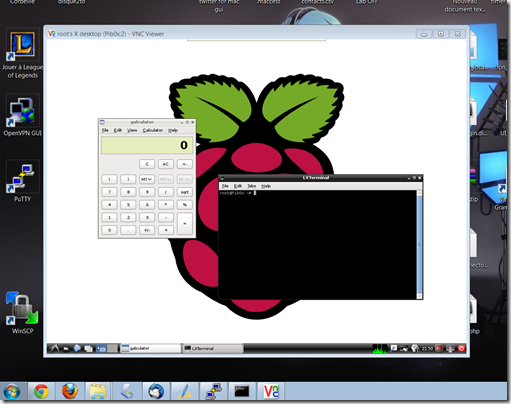The image size is (511, 404).
Task: Click inside the LXTerminal command prompt area
Action: [318, 245]
